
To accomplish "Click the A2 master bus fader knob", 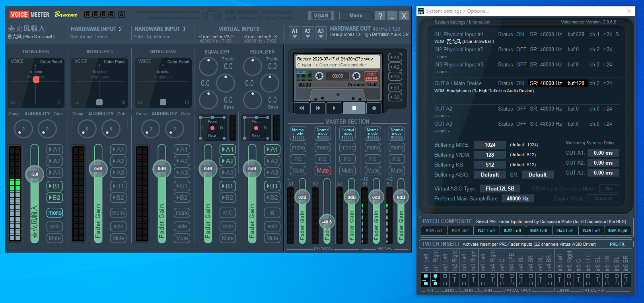I will point(327,222).
